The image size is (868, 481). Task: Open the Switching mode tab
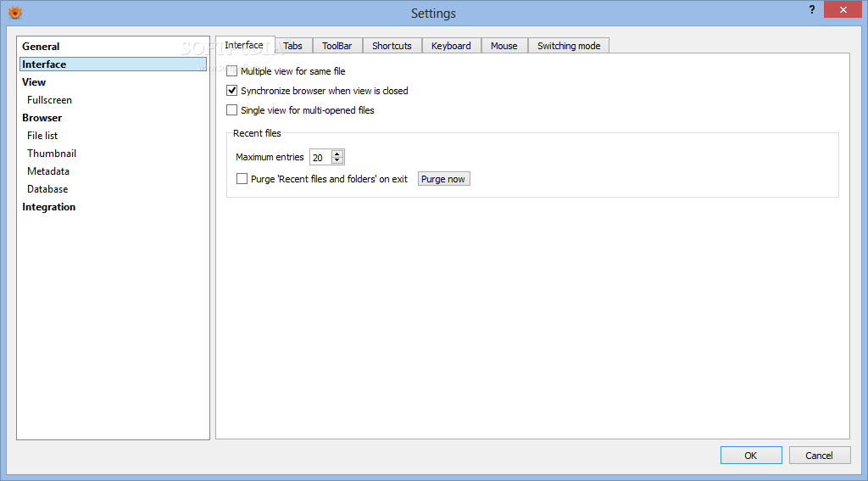[x=569, y=46]
